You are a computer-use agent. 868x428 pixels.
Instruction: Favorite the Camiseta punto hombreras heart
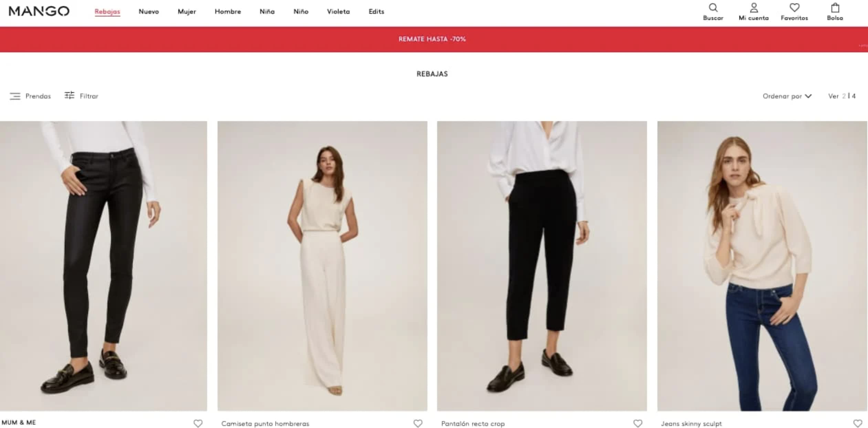[x=418, y=424]
